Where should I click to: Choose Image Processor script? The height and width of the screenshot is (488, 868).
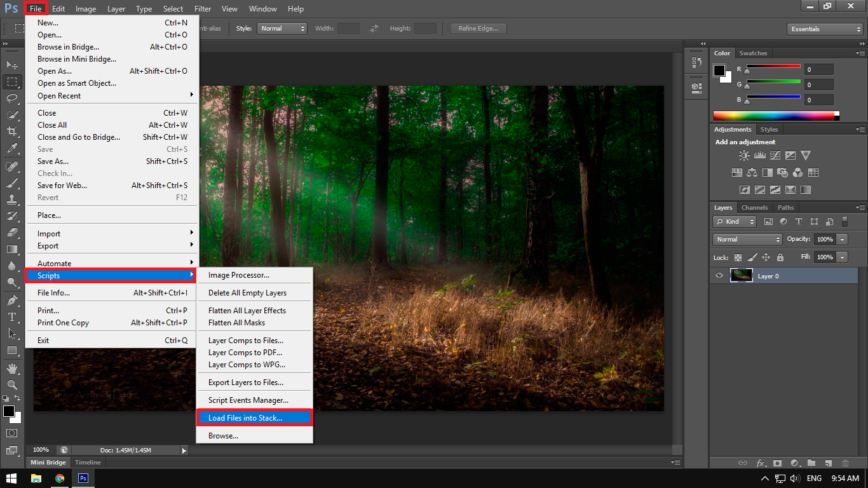coord(254,275)
